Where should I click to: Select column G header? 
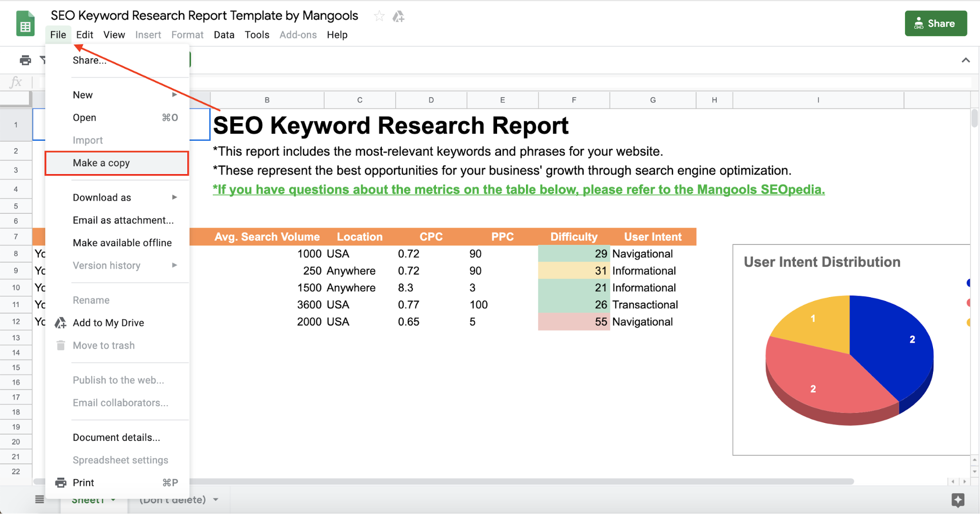[x=653, y=100]
